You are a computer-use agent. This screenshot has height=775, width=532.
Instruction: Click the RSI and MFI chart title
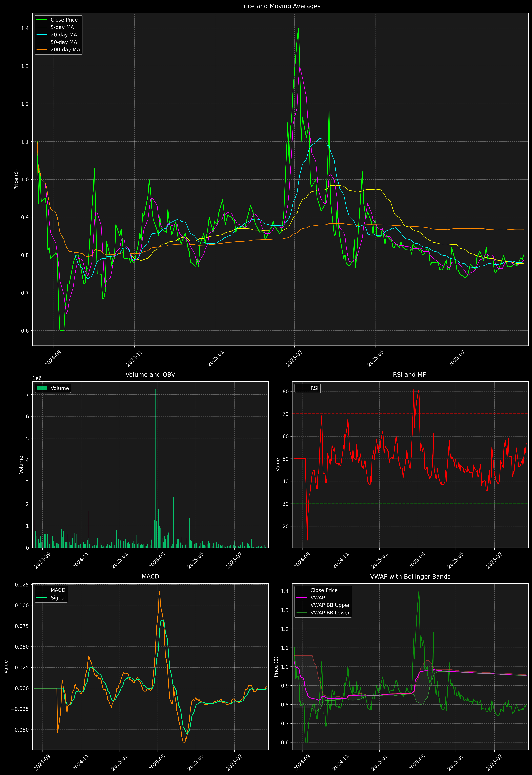click(x=410, y=375)
